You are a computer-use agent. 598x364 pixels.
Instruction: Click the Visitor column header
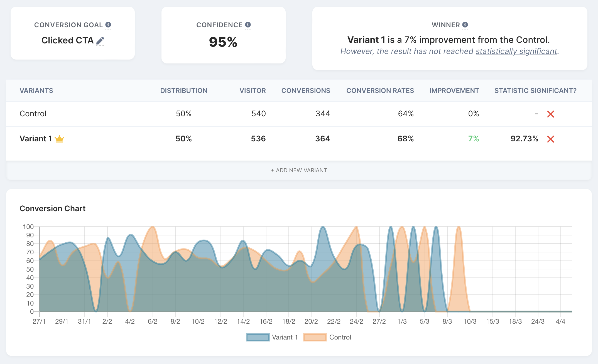[x=252, y=90]
